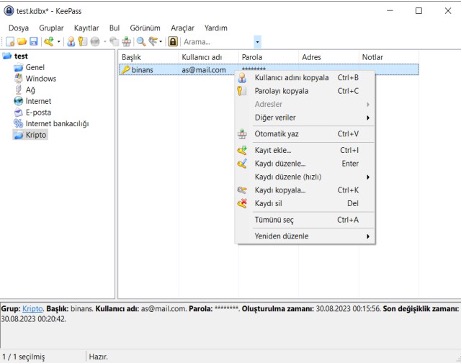
Task: Open the Yardım menu
Action: (x=216, y=28)
